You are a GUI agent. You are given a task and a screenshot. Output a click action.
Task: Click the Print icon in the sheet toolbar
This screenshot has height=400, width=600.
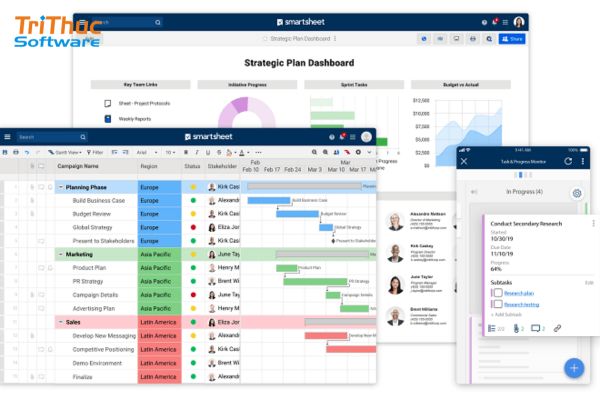click(16, 152)
